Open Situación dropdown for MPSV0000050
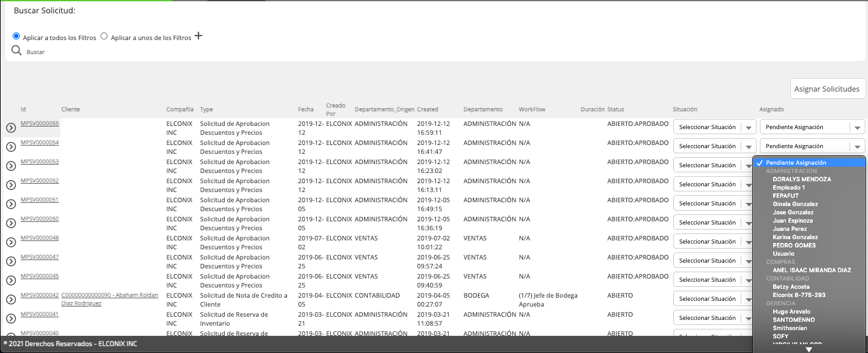868x353 pixels. [713, 223]
